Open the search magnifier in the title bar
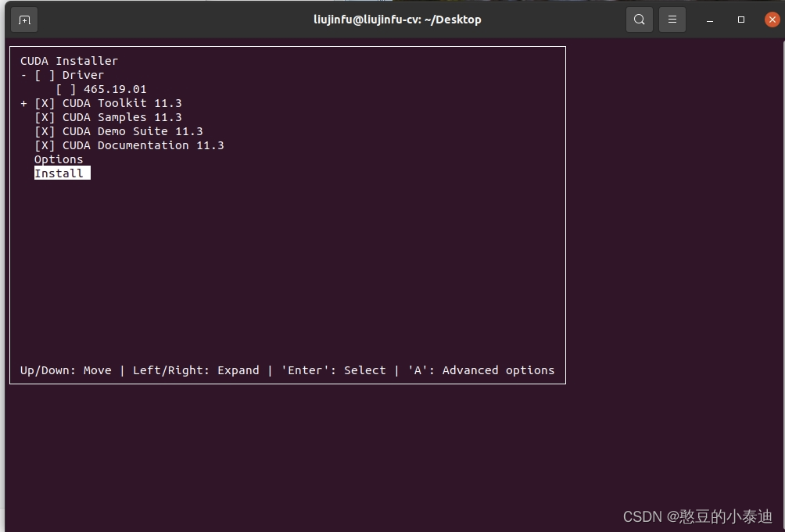The image size is (785, 532). click(639, 19)
